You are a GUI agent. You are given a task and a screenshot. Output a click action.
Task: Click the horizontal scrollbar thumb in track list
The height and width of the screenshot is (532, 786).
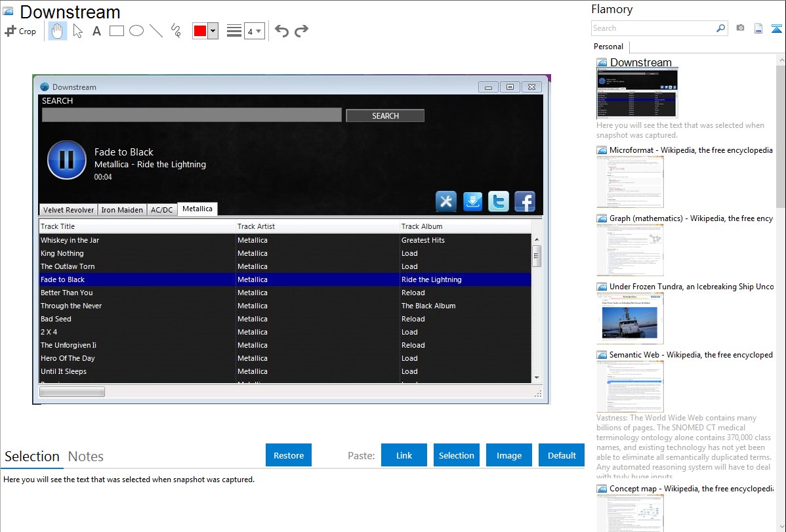[x=72, y=392]
